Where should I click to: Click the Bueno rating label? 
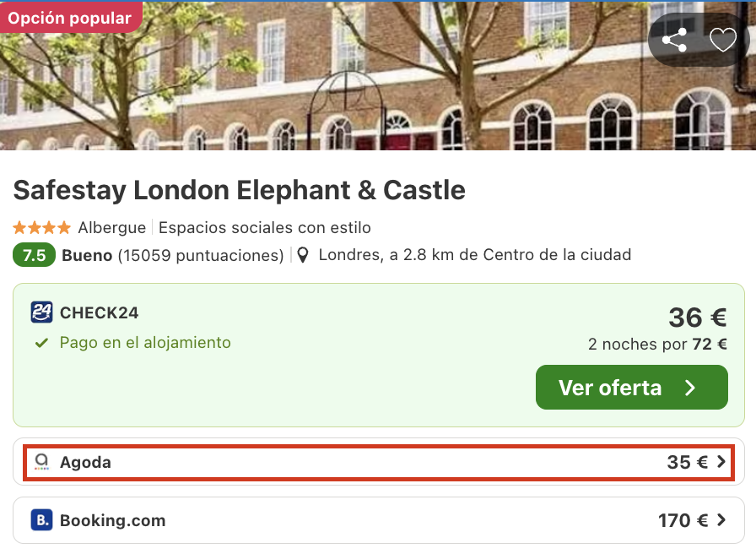(x=87, y=255)
